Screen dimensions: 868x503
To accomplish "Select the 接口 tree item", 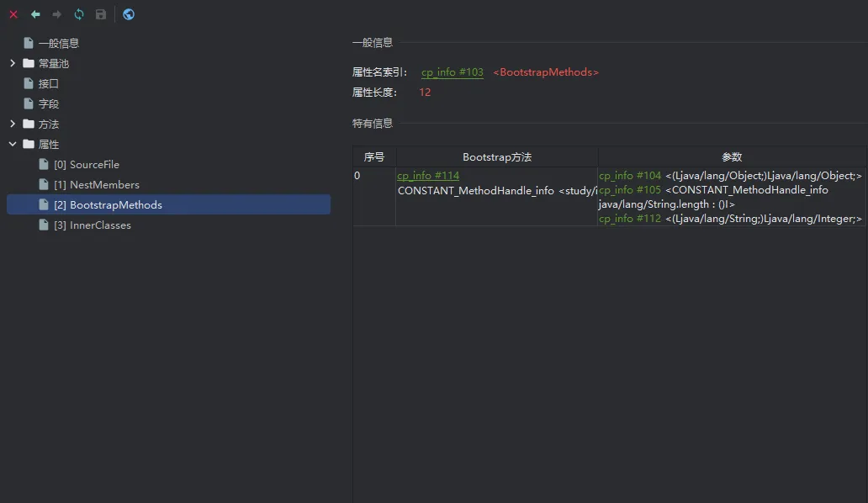I will point(48,83).
